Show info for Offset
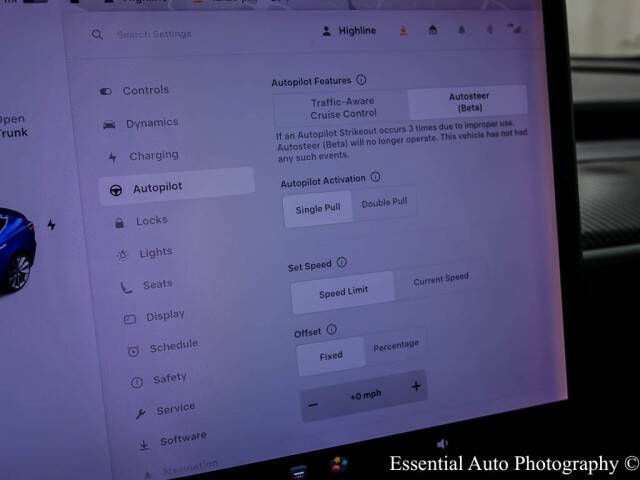The image size is (640, 480). click(331, 329)
